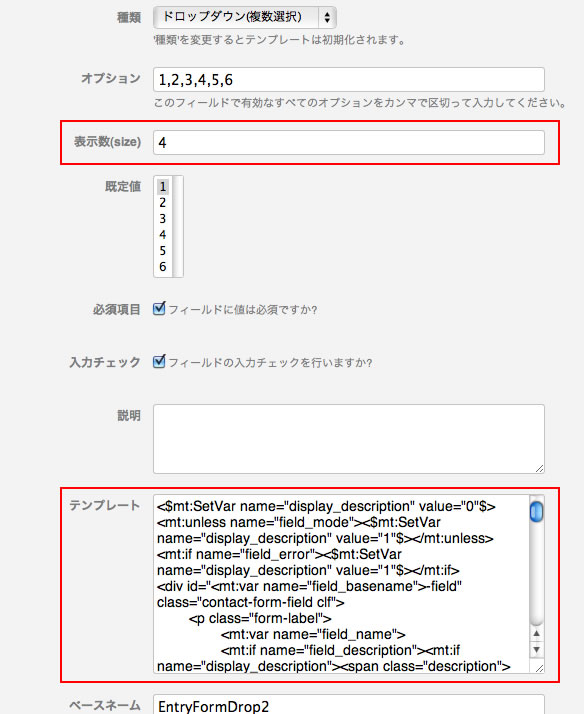This screenshot has width=584, height=714.
Task: Click the 既定値 list scrollbar track
Action: 178,226
